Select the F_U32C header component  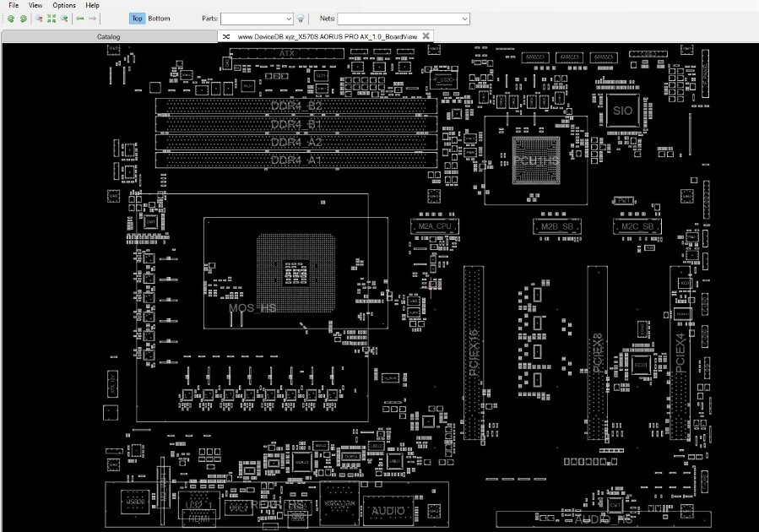click(x=443, y=79)
